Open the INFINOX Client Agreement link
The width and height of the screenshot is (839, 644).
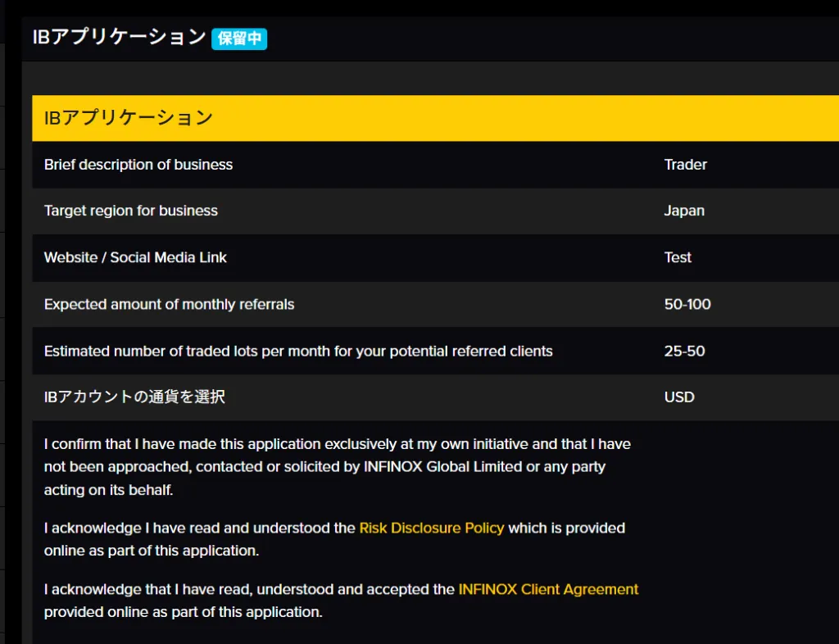(x=548, y=589)
